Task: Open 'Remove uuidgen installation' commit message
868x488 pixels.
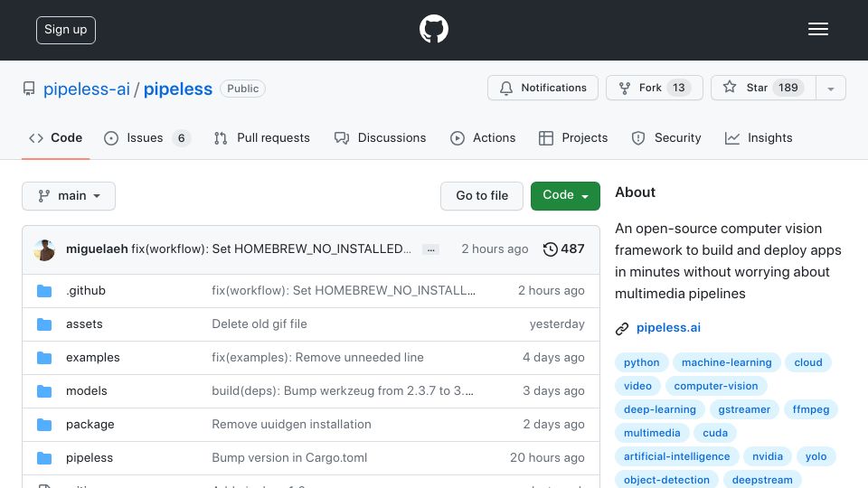Action: coord(291,425)
